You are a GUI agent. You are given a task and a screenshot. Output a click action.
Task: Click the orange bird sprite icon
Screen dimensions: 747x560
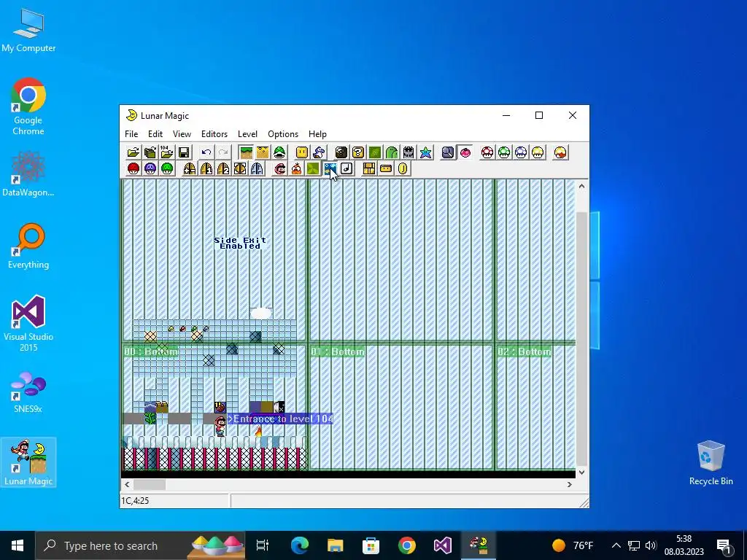click(x=296, y=168)
